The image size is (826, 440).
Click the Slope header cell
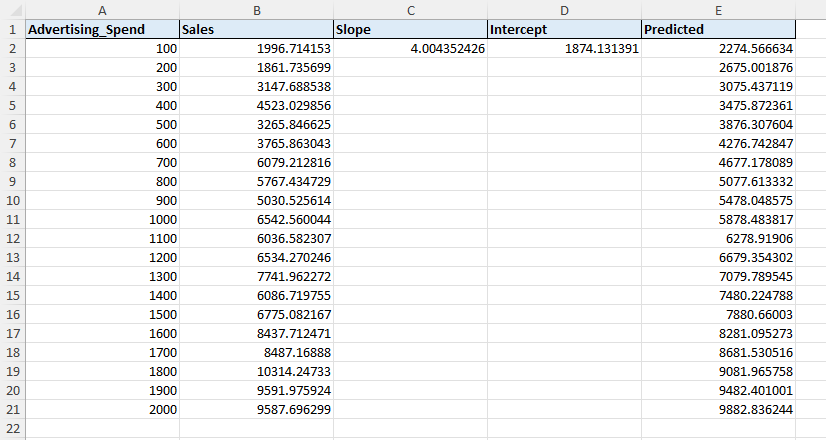click(x=410, y=30)
